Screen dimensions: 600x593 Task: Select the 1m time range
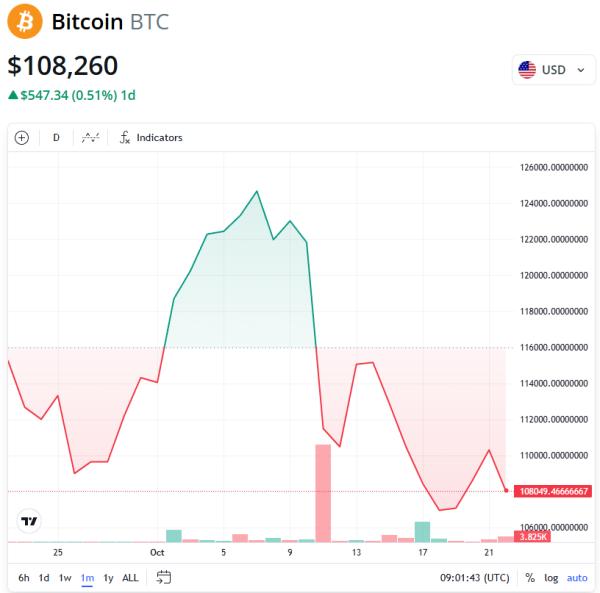87,578
